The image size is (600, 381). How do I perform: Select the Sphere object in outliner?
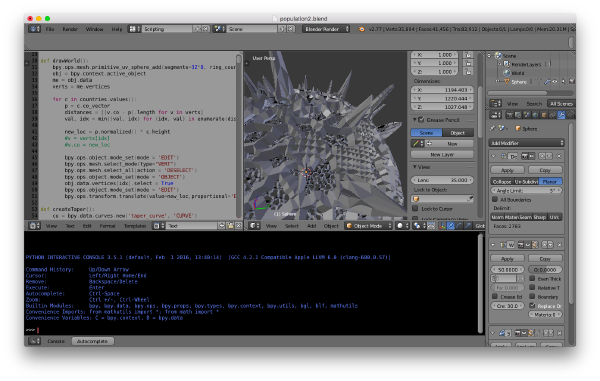click(x=519, y=82)
